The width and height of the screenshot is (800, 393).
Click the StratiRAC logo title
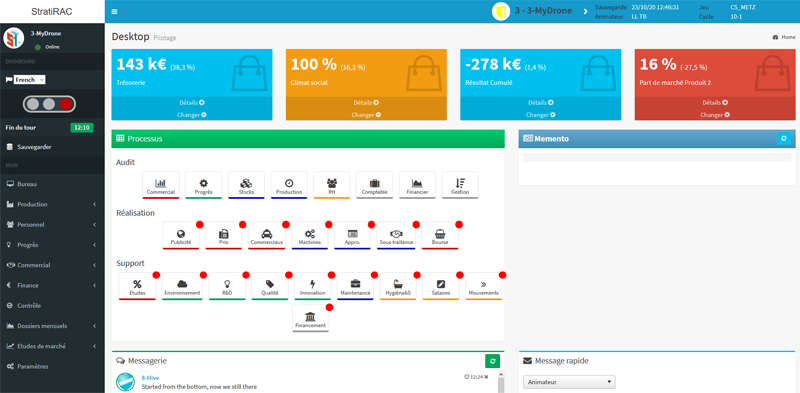point(52,11)
